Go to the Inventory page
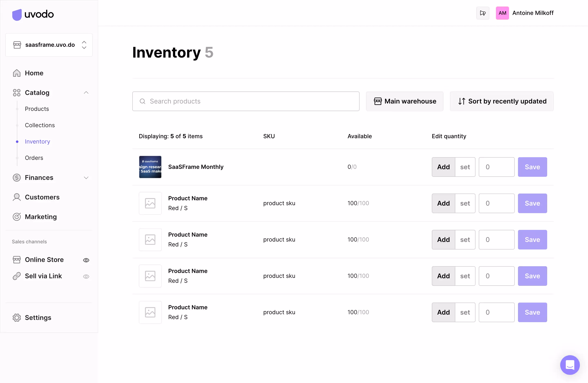 tap(37, 141)
